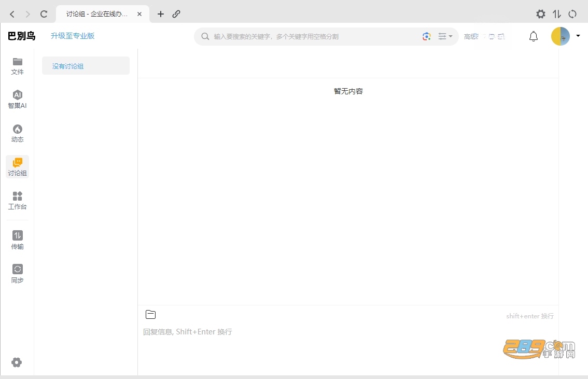Click the 高级 advanced search link
The width and height of the screenshot is (588, 379).
[471, 36]
